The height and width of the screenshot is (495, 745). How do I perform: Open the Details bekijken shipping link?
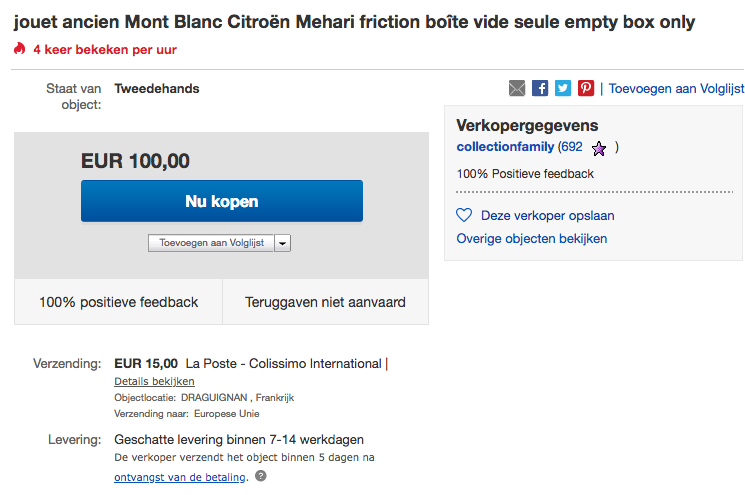[x=154, y=381]
